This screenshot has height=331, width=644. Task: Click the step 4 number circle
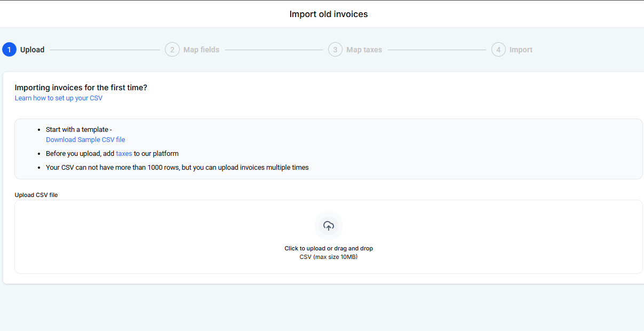(x=498, y=50)
